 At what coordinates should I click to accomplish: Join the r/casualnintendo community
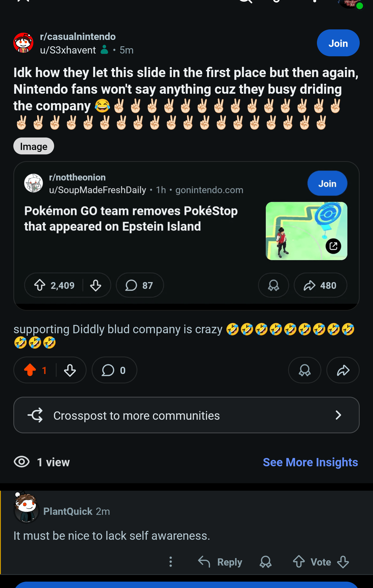(338, 43)
